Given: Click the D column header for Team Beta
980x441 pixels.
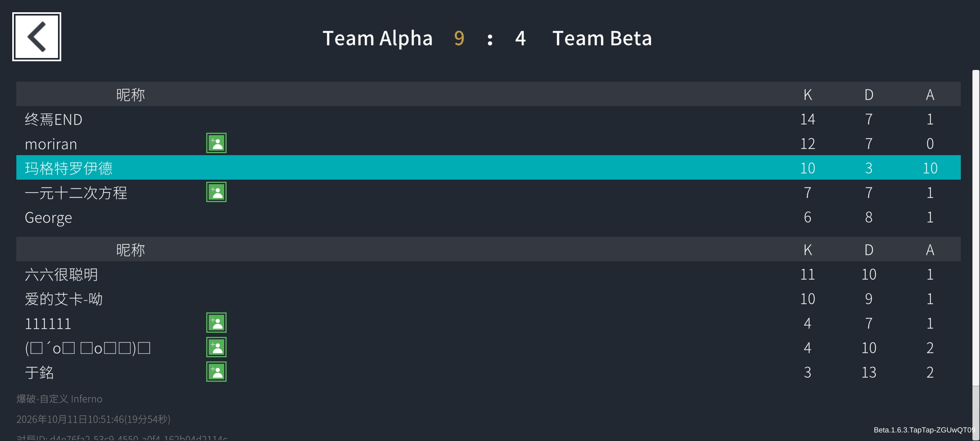Looking at the screenshot, I should [x=869, y=250].
